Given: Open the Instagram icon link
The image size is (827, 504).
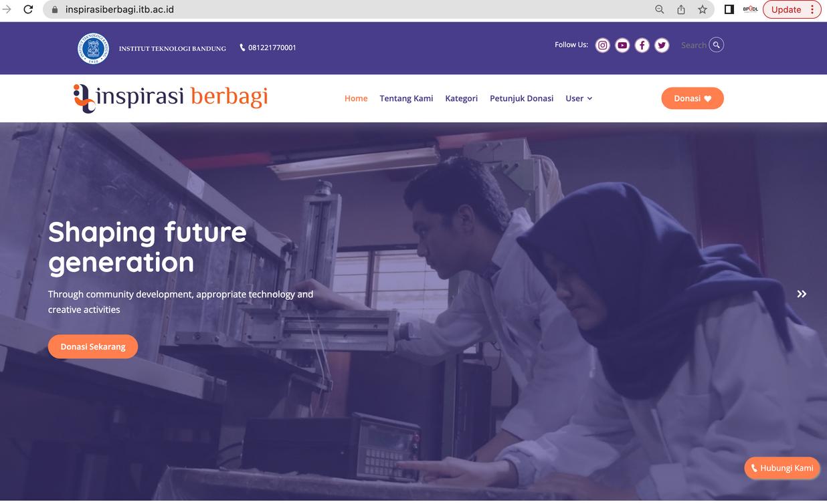Looking at the screenshot, I should 603,45.
